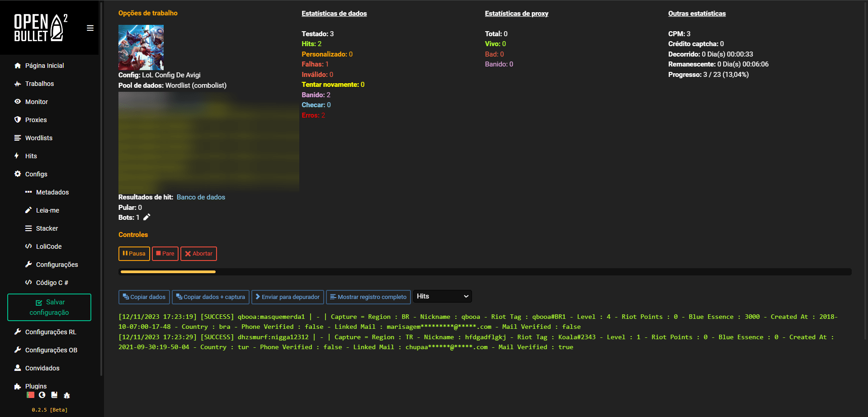Screen dimensions: 868x417
Task: Open the Hits filter dropdown
Action: [x=443, y=296]
